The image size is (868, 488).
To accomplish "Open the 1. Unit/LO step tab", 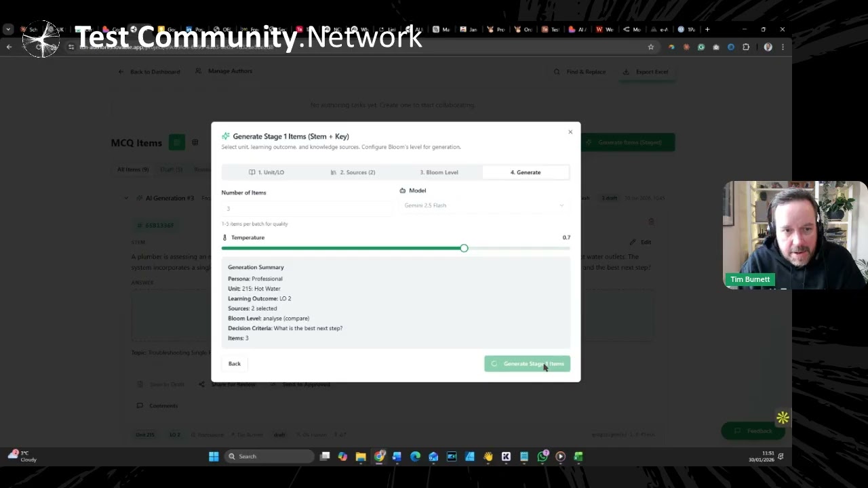I will click(266, 172).
